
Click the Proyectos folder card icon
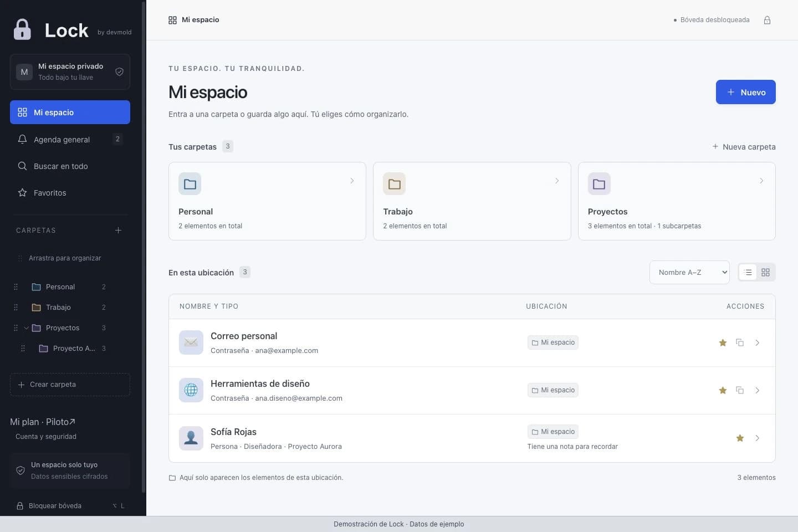coord(599,184)
